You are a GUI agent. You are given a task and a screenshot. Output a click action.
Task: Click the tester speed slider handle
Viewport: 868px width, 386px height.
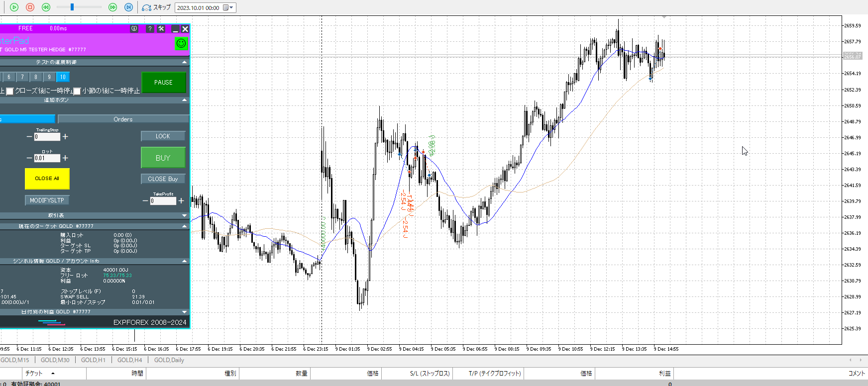coord(72,7)
